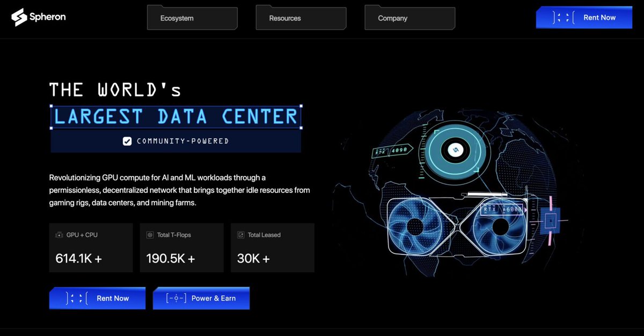Click the Rent Now button below the stats
The image size is (644, 336).
point(97,298)
